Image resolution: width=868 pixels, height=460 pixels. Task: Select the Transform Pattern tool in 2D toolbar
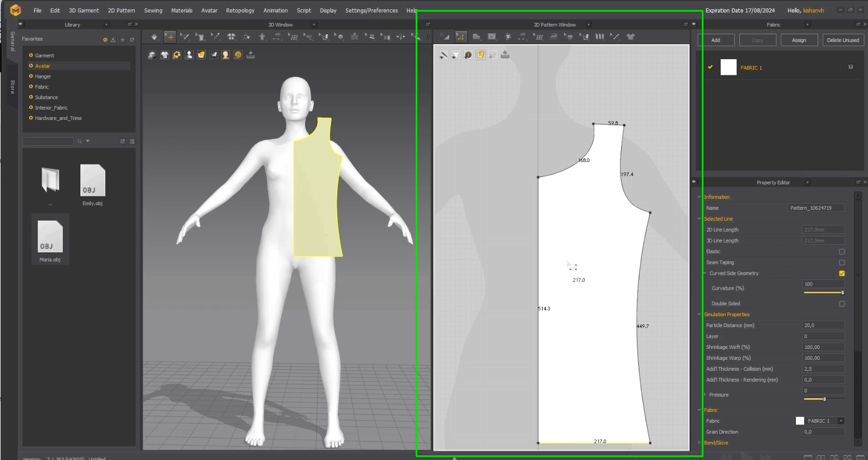[445, 37]
